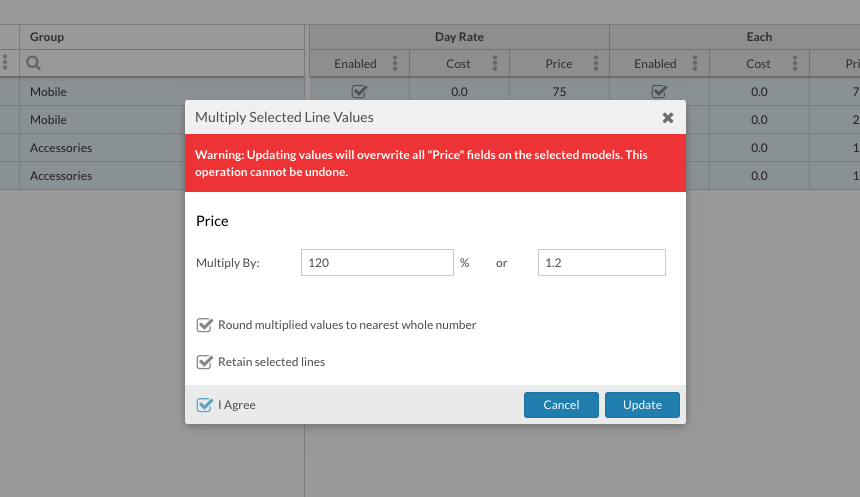Open Day Rate Cost column options menu
This screenshot has width=860, height=497.
click(495, 64)
